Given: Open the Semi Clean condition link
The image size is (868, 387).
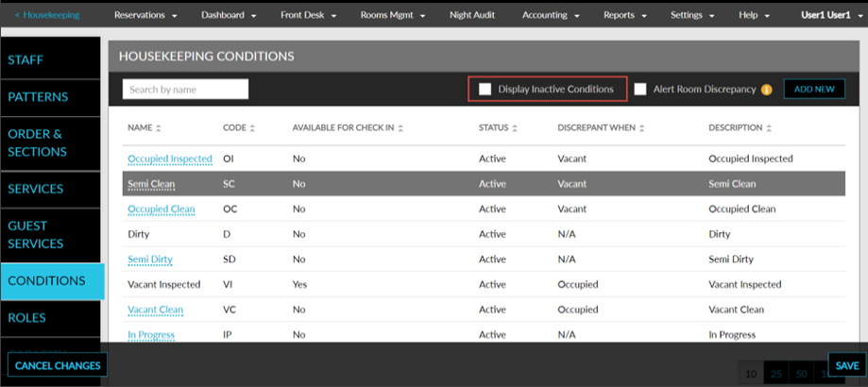Looking at the screenshot, I should coord(151,184).
